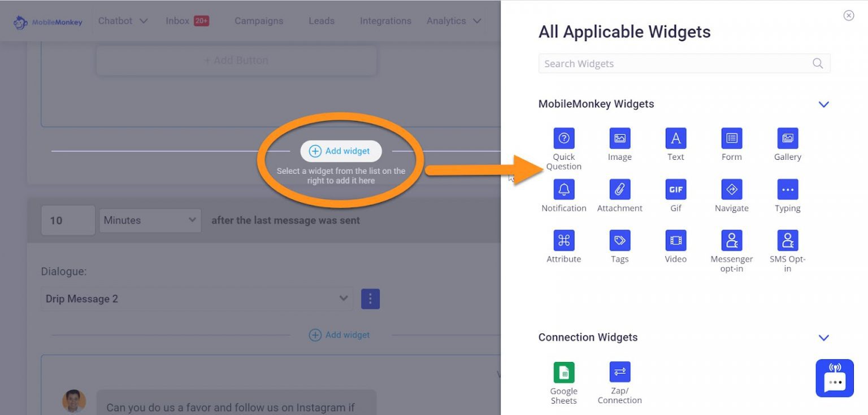Select the Attachment widget
Image resolution: width=868 pixels, height=415 pixels.
point(619,190)
